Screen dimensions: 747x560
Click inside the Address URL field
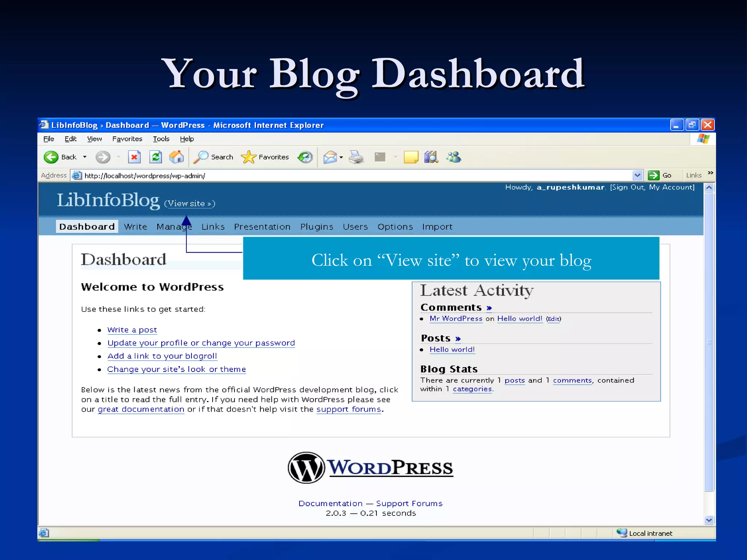(357, 175)
